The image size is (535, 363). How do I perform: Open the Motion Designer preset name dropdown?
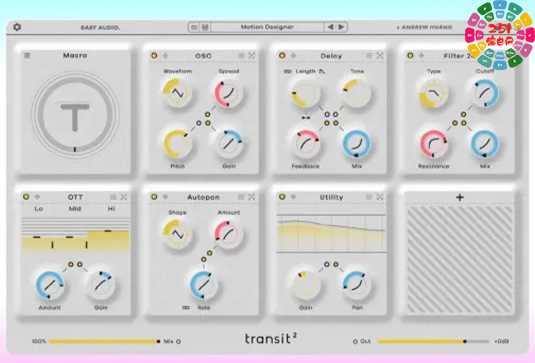pos(267,27)
